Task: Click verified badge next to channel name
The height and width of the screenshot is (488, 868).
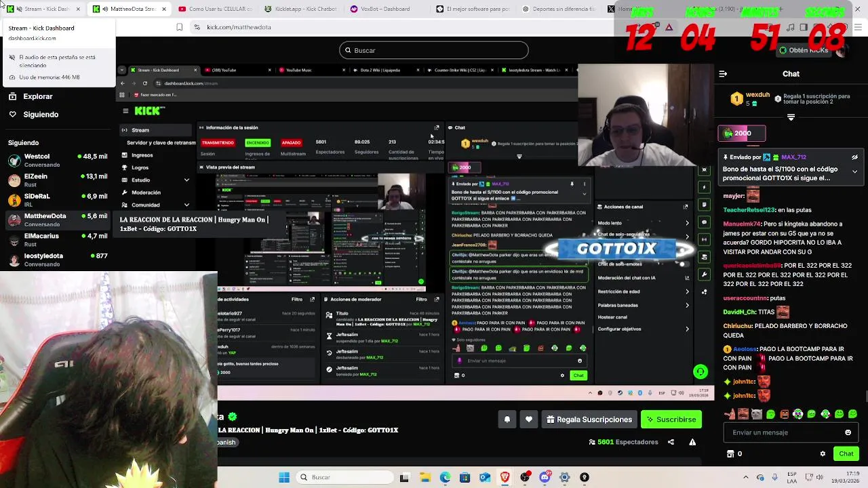Action: [233, 417]
